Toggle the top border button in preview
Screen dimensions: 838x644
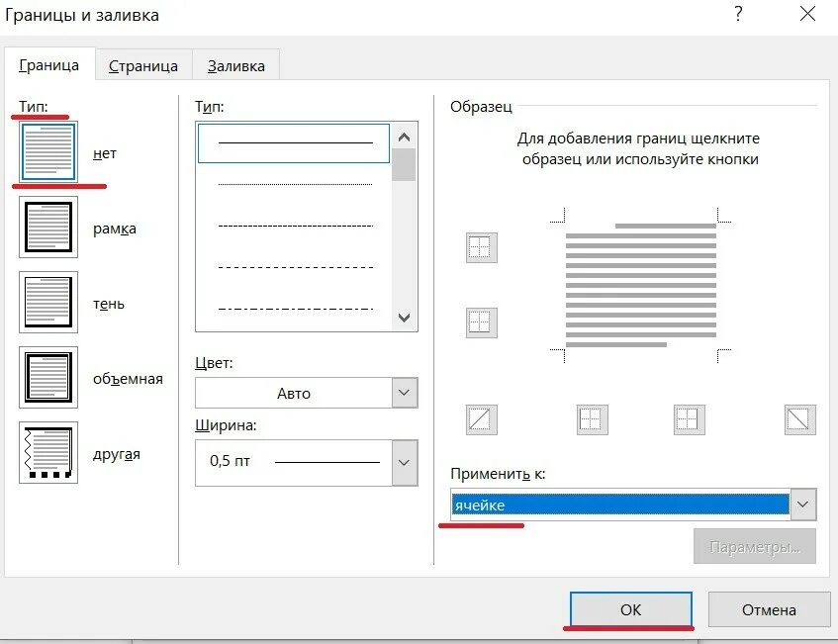(x=482, y=247)
